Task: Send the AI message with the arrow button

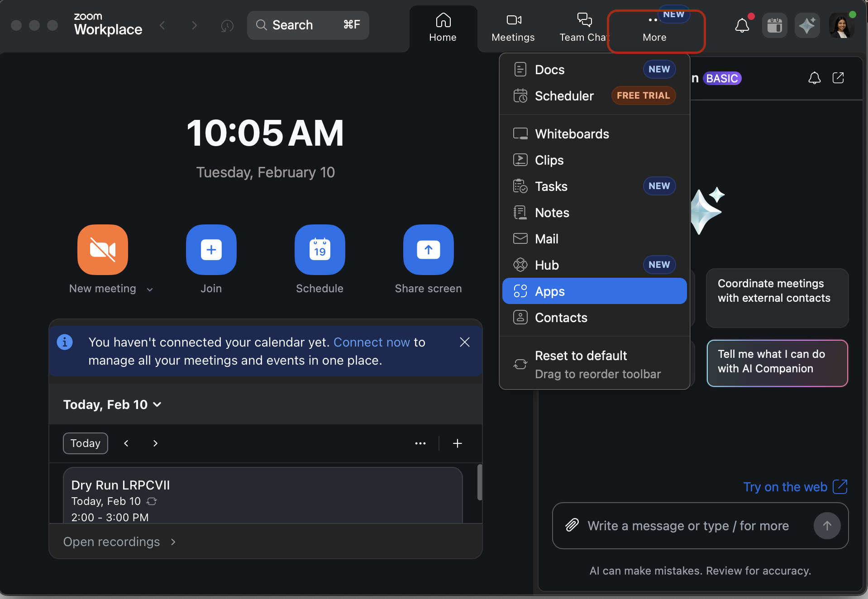Action: pos(827,525)
